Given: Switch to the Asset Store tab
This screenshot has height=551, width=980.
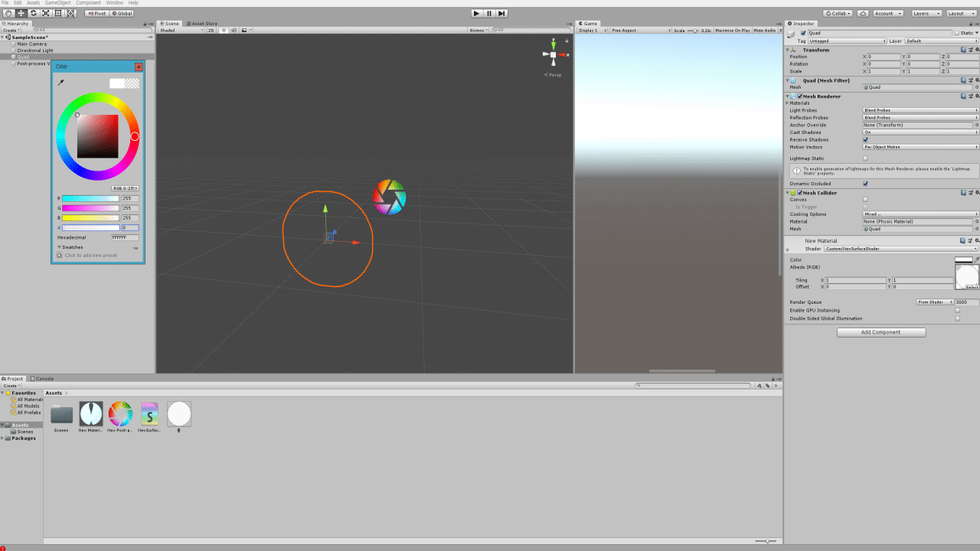Looking at the screenshot, I should (x=202, y=24).
